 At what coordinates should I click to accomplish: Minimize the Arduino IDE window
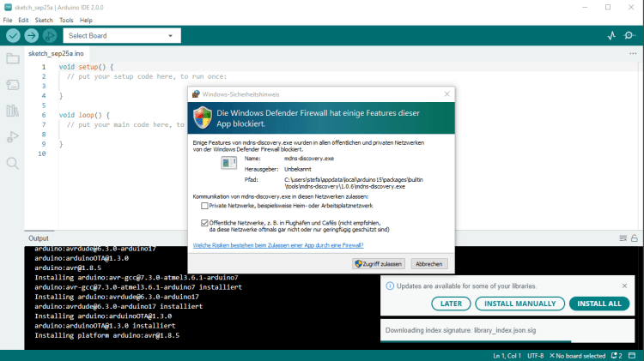pos(585,7)
